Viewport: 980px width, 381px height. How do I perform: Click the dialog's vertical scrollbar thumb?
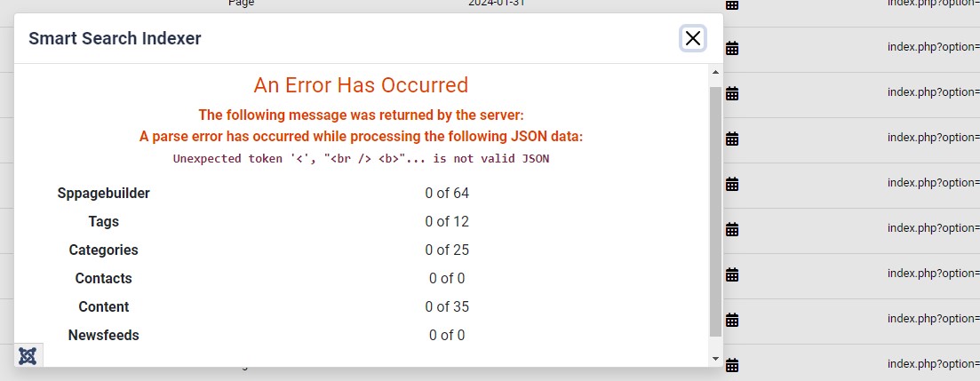[x=715, y=211]
